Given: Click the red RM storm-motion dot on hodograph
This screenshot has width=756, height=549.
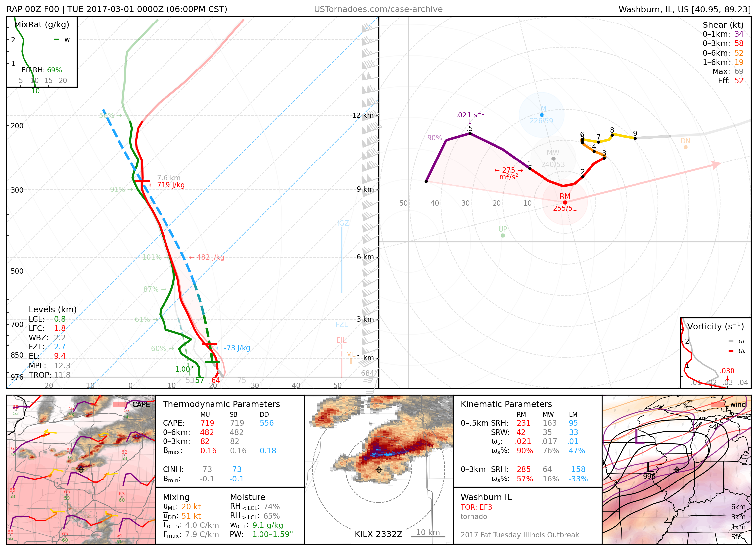Looking at the screenshot, I should 565,202.
